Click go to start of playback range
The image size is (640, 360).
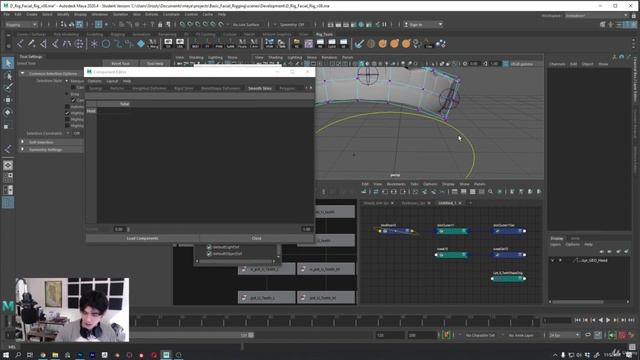577,320
